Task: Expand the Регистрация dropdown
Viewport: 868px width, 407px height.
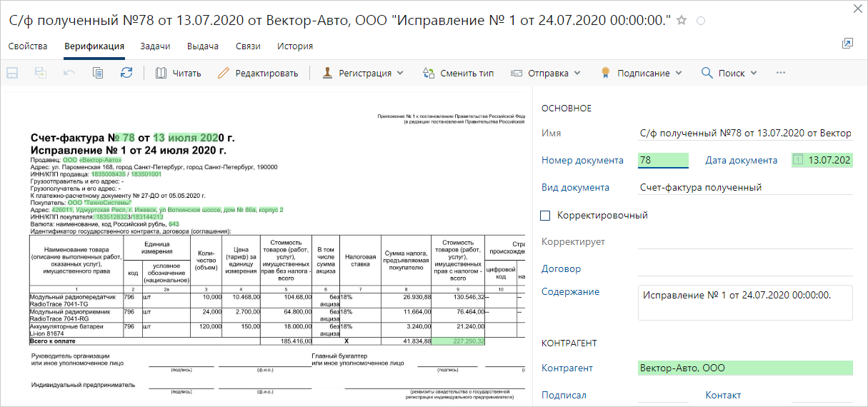Action: pos(363,73)
